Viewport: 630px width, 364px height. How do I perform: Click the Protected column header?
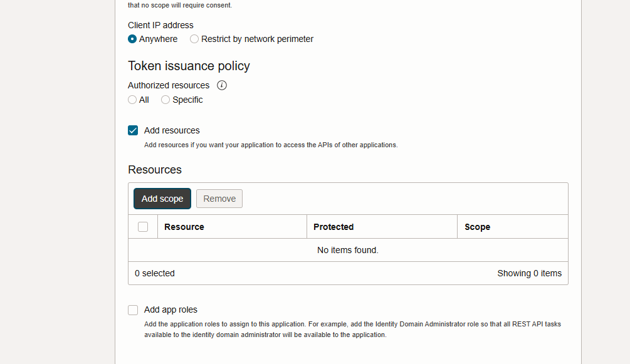tap(333, 227)
